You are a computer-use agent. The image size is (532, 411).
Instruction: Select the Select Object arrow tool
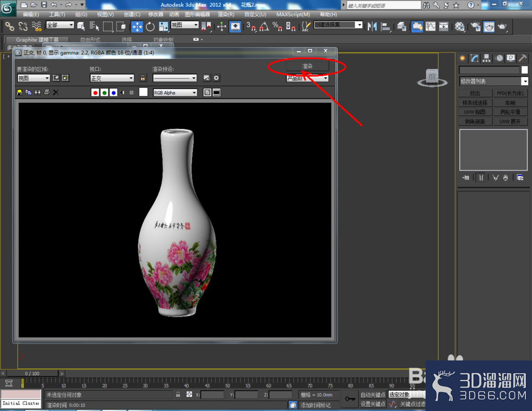tap(81, 26)
